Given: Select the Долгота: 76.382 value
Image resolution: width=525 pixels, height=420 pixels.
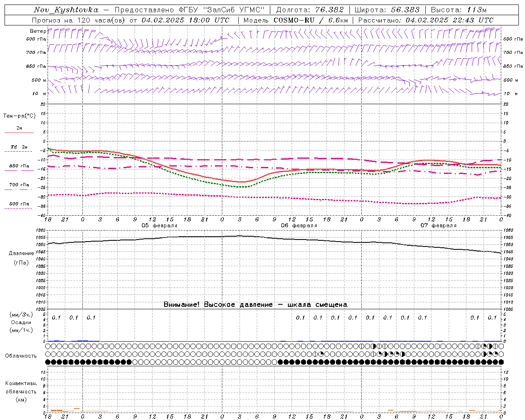Looking at the screenshot, I should 310,10.
